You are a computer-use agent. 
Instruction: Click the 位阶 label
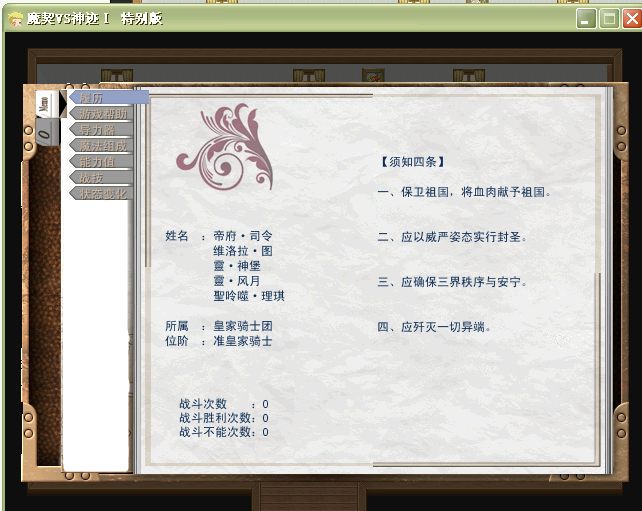[x=177, y=341]
